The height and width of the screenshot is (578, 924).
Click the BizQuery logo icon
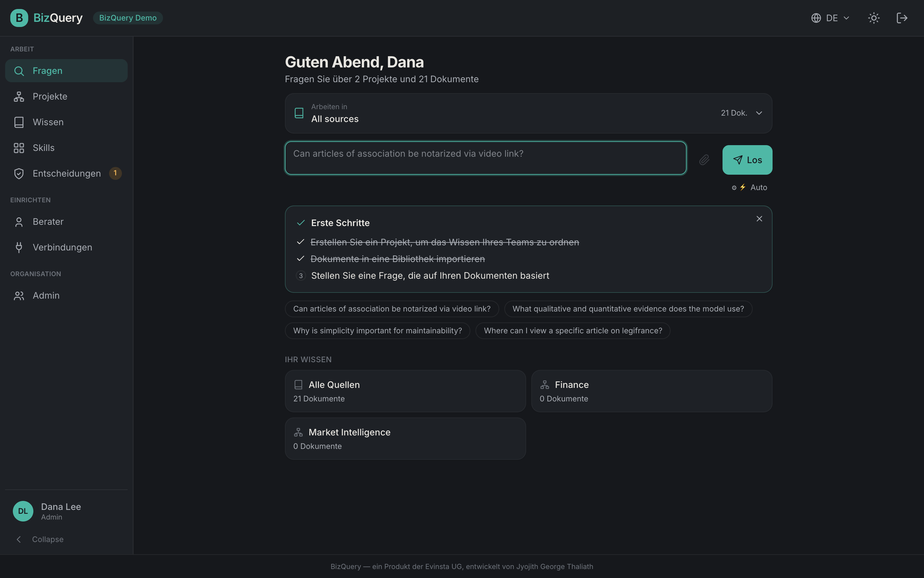19,18
